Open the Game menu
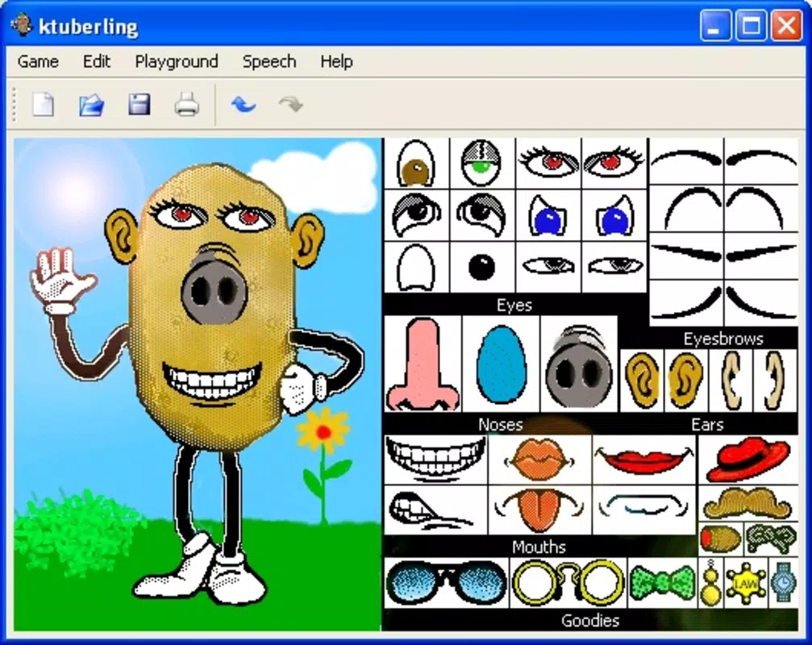812x645 pixels. click(38, 61)
